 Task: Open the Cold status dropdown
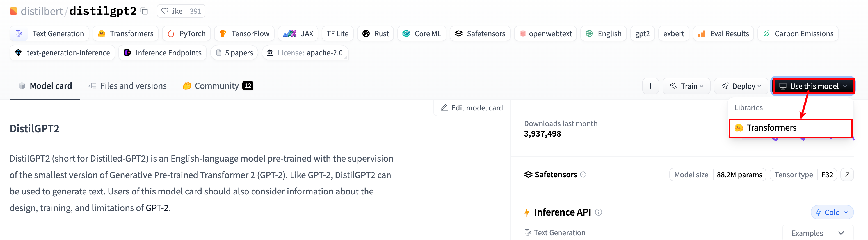pyautogui.click(x=832, y=212)
